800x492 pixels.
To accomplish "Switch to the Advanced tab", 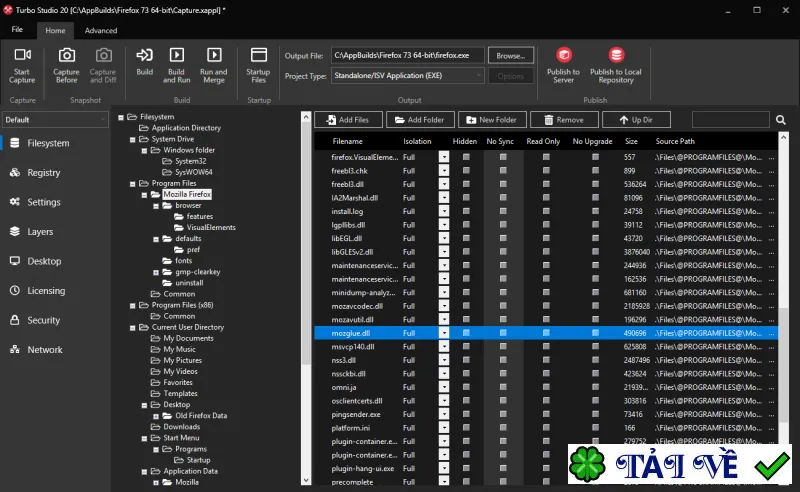I will click(101, 31).
